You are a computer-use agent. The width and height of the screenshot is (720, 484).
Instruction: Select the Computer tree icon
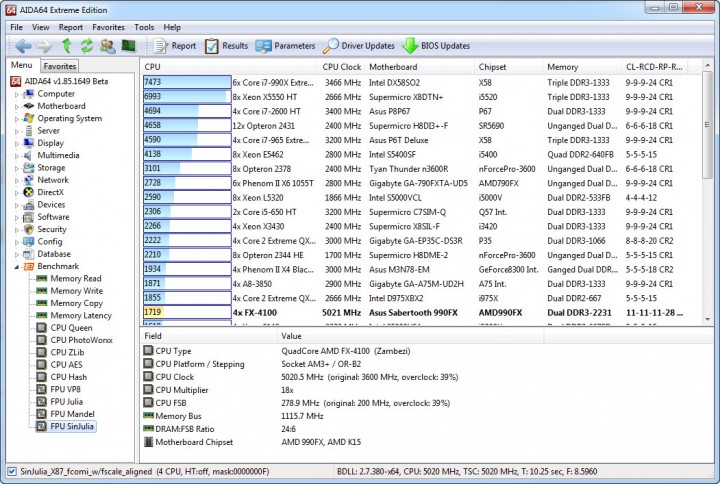29,94
